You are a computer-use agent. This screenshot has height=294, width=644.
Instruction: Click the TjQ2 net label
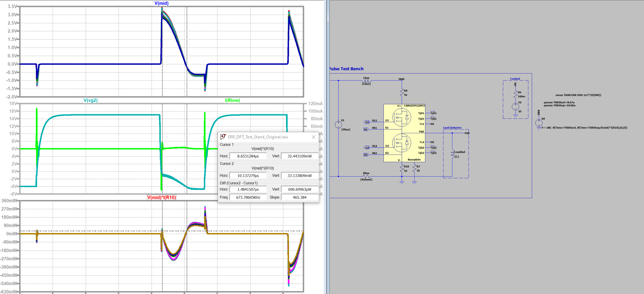click(x=433, y=148)
